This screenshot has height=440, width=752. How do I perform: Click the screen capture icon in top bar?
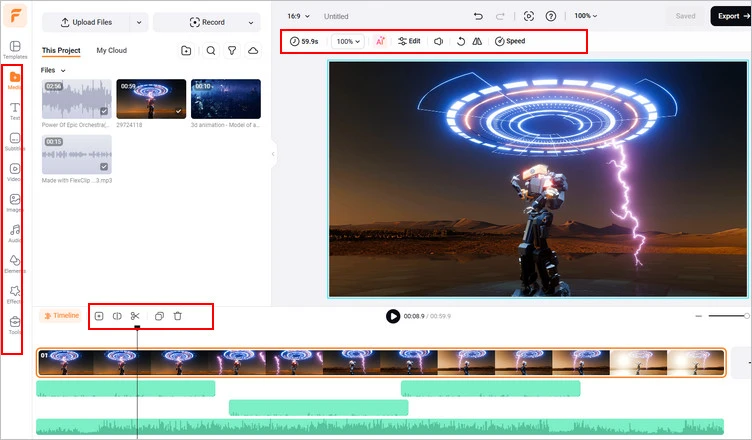point(529,16)
